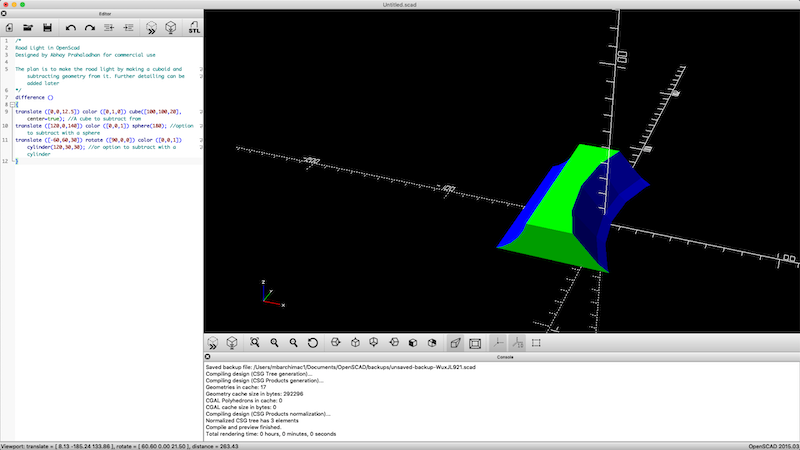Click 'OpenSCAD 2015.03' version label in status bar
The width and height of the screenshot is (800, 450).
point(774,446)
